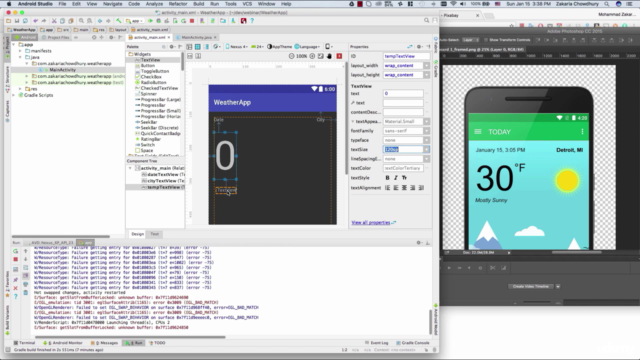Run the app with the green play icon
Screen dimensions: 640x360
tap(151, 21)
